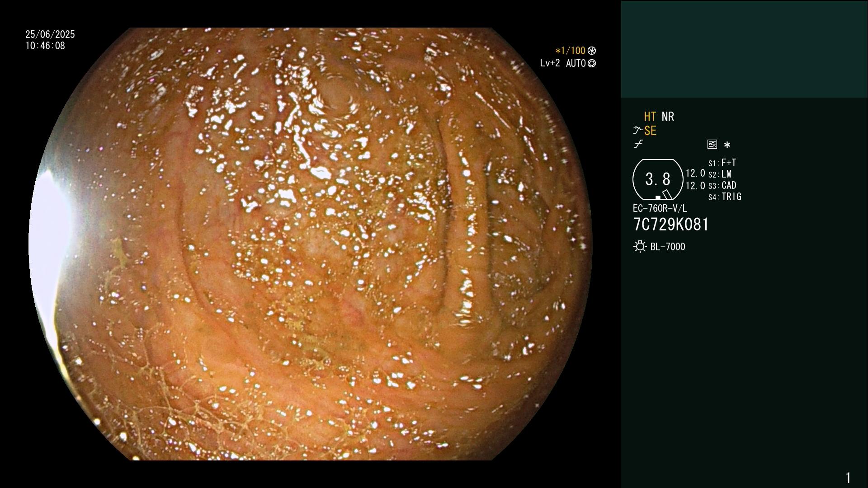
Task: Click the scope tip diagram showing 3.8
Action: (658, 179)
